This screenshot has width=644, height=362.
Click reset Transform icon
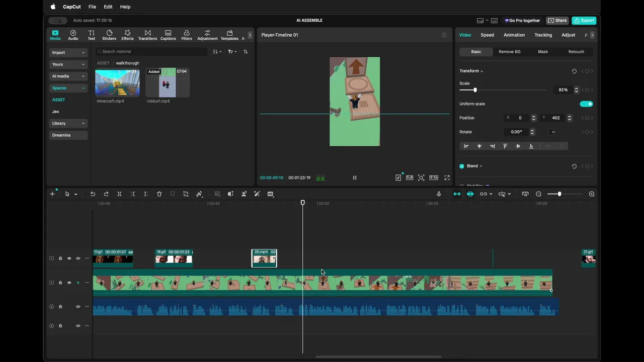click(x=574, y=71)
